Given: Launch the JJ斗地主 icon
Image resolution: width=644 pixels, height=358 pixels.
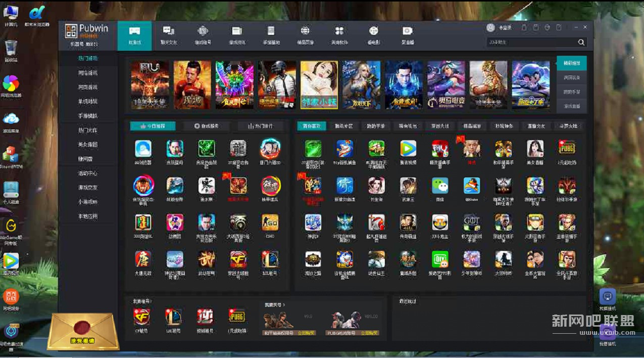Looking at the screenshot, I should coord(440,222).
